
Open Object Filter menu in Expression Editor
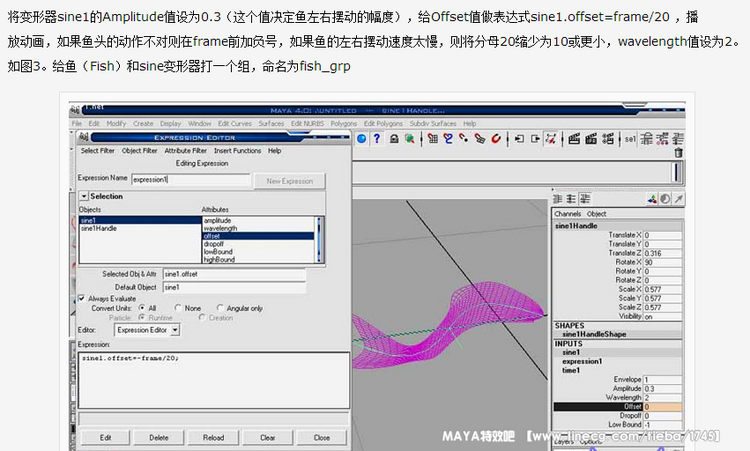pyautogui.click(x=140, y=150)
